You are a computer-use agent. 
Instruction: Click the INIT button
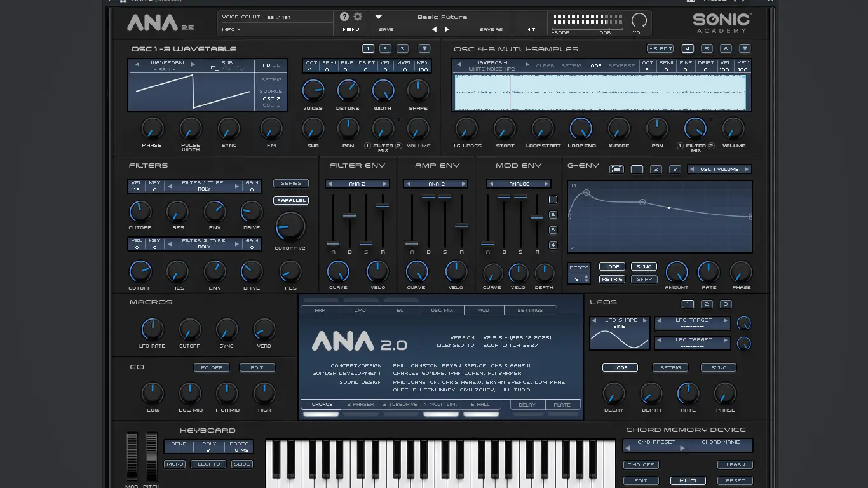530,29
